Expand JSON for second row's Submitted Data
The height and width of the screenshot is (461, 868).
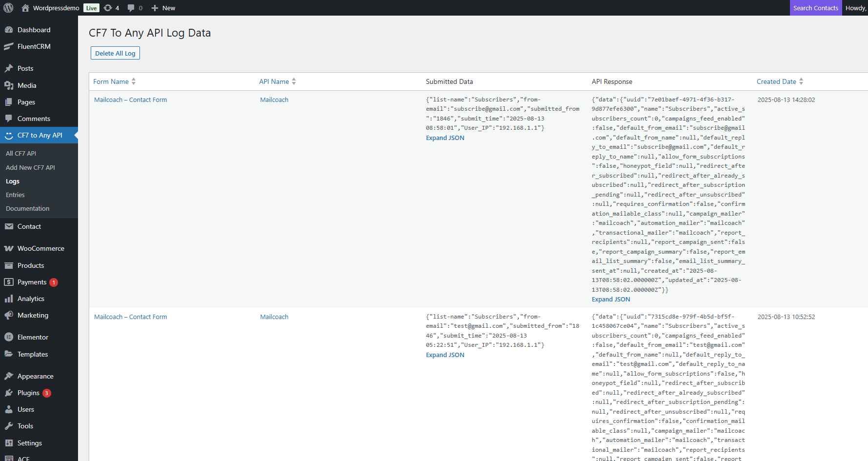tap(445, 355)
